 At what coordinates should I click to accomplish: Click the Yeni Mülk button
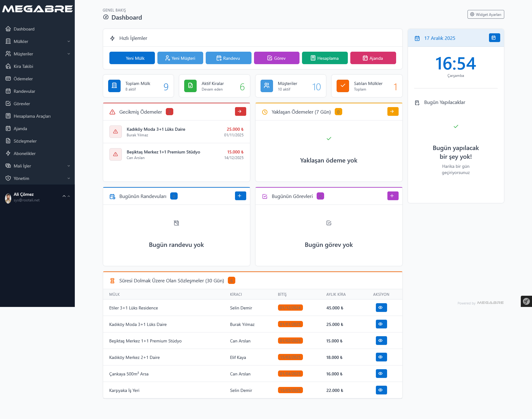(132, 58)
